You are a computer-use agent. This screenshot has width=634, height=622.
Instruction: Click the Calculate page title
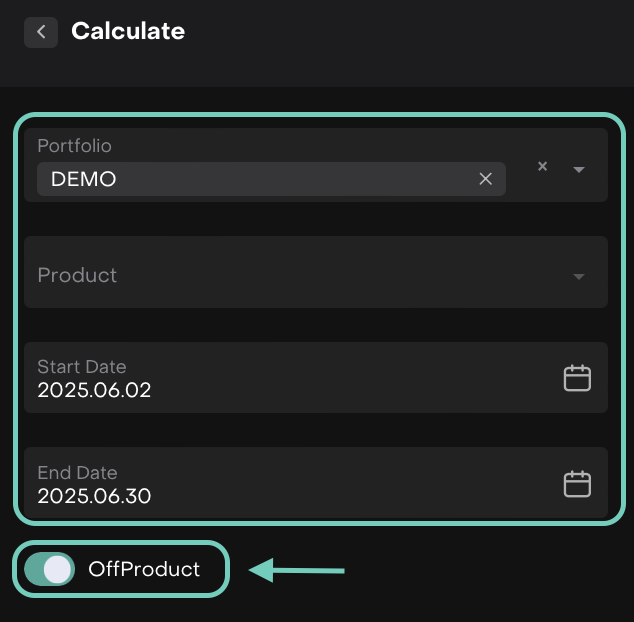pyautogui.click(x=128, y=31)
